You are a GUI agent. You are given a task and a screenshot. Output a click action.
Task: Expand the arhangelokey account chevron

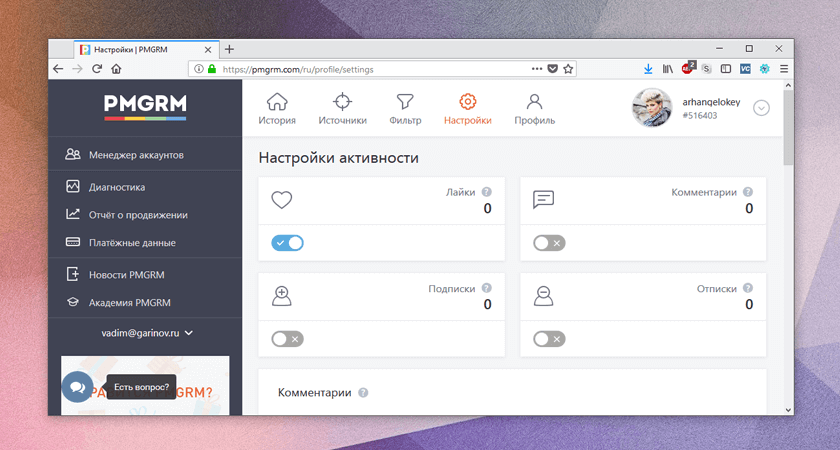pos(761,108)
